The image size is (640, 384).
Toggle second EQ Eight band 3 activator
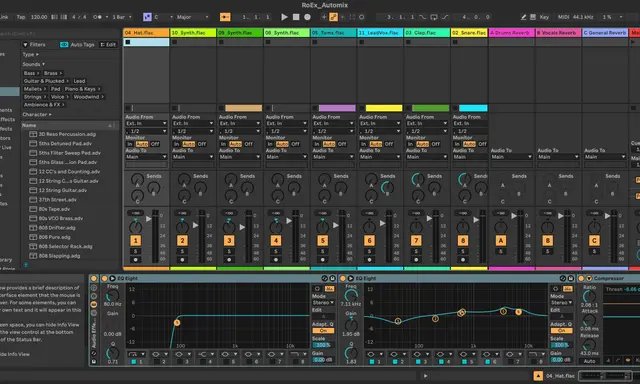coord(418,362)
